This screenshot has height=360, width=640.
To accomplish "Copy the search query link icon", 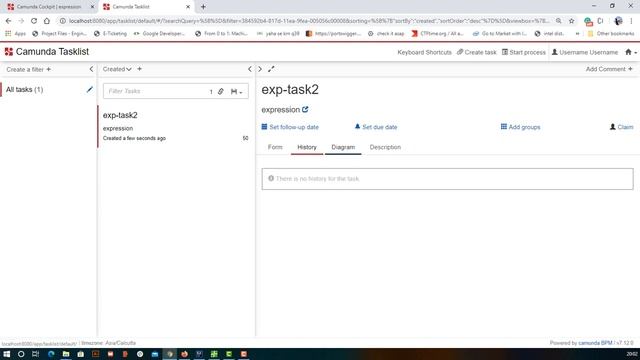I will [221, 91].
